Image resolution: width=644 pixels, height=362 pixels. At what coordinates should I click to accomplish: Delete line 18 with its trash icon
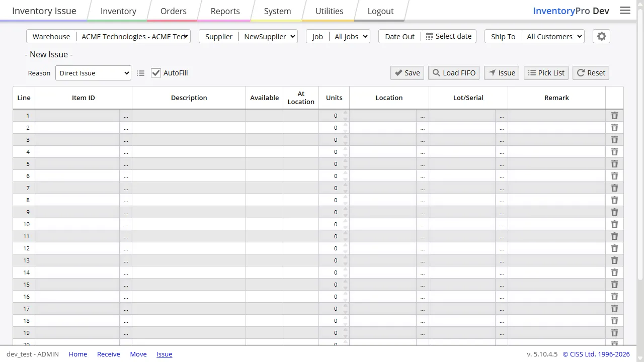click(x=614, y=321)
